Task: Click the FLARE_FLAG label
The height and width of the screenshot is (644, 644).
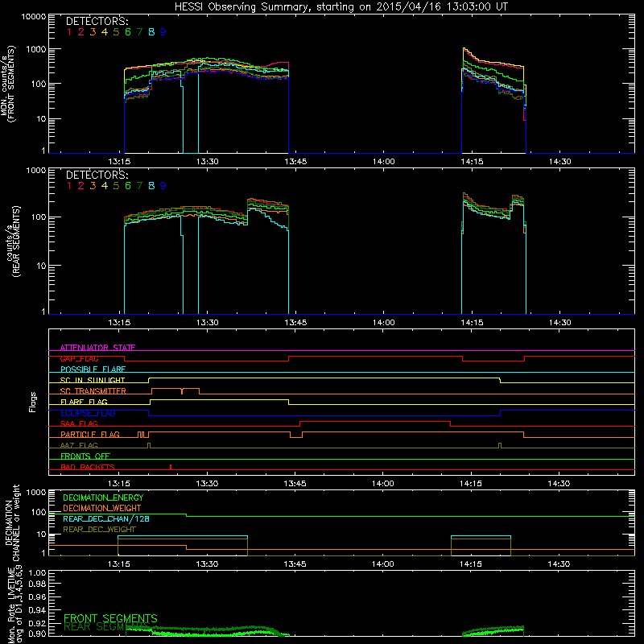Action: tap(84, 402)
